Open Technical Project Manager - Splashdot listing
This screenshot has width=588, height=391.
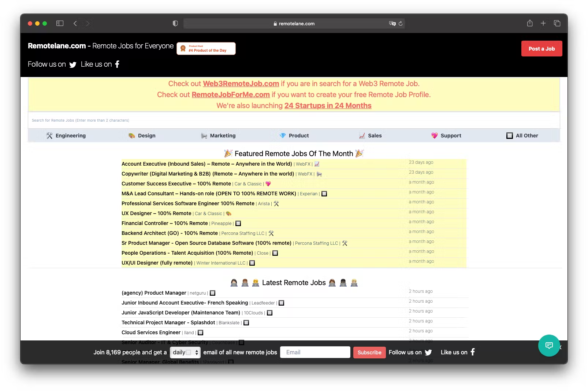[x=168, y=322]
